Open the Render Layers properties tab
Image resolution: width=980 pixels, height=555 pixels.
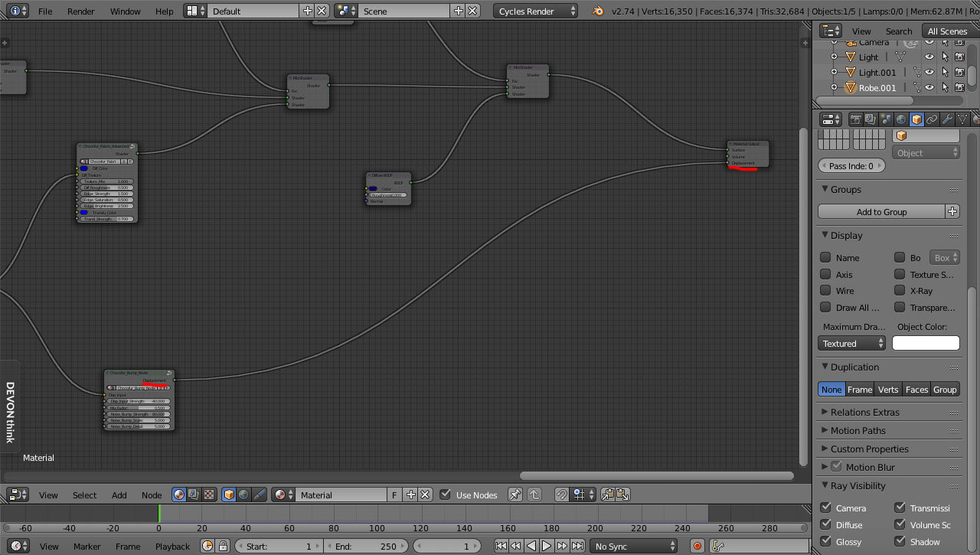click(871, 119)
